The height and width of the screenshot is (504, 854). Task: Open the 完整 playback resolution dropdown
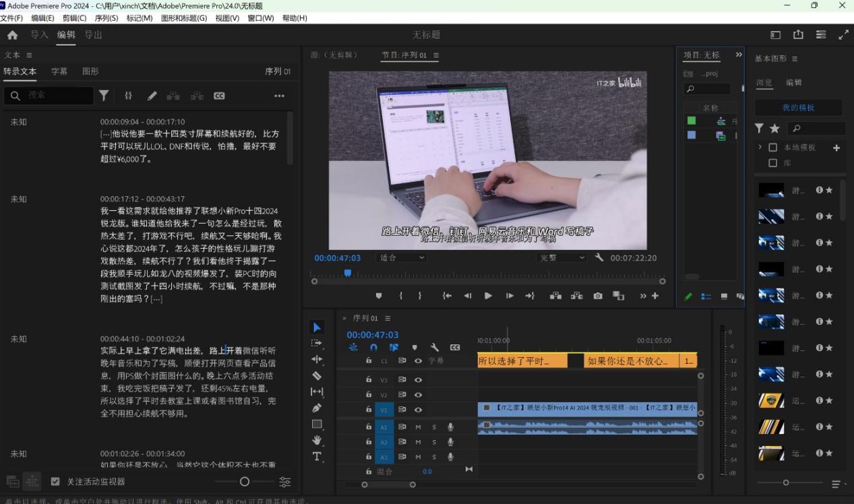pyautogui.click(x=562, y=257)
